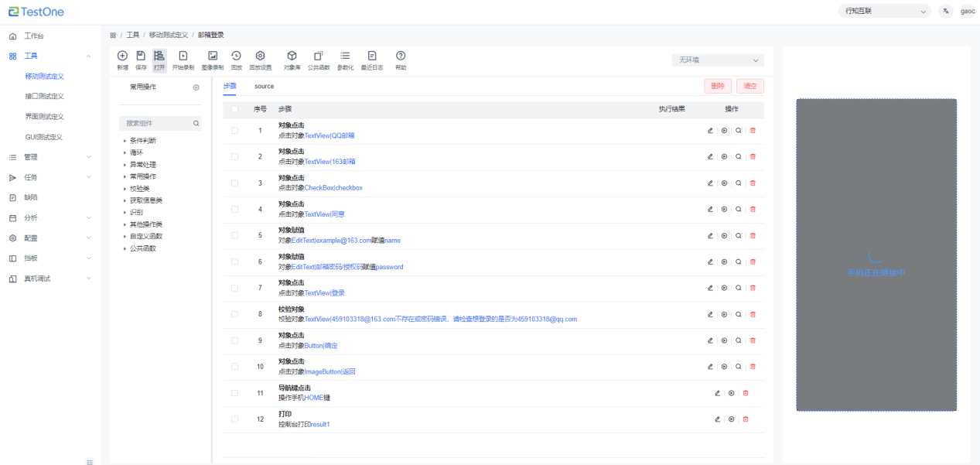Click the language translate icon near gaoc
The height and width of the screenshot is (465, 980).
tap(945, 11)
